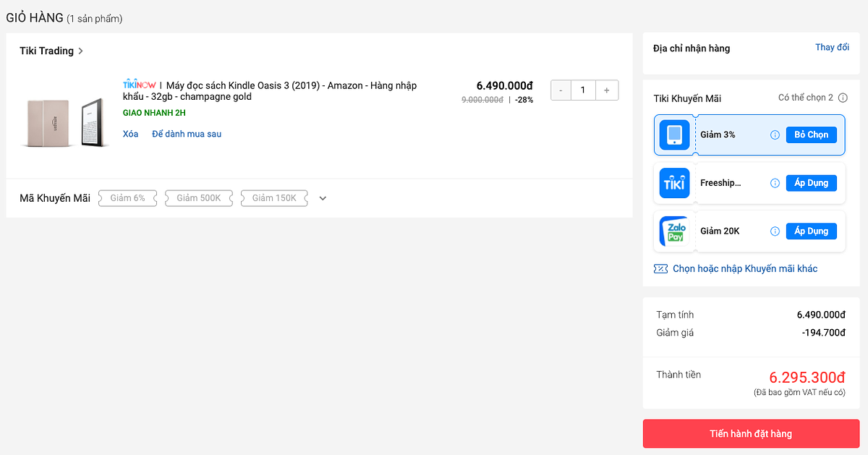Screen dimensions: 868x455
Task: Click the Tiki Khuyến Mãi heading
Action: click(x=687, y=98)
